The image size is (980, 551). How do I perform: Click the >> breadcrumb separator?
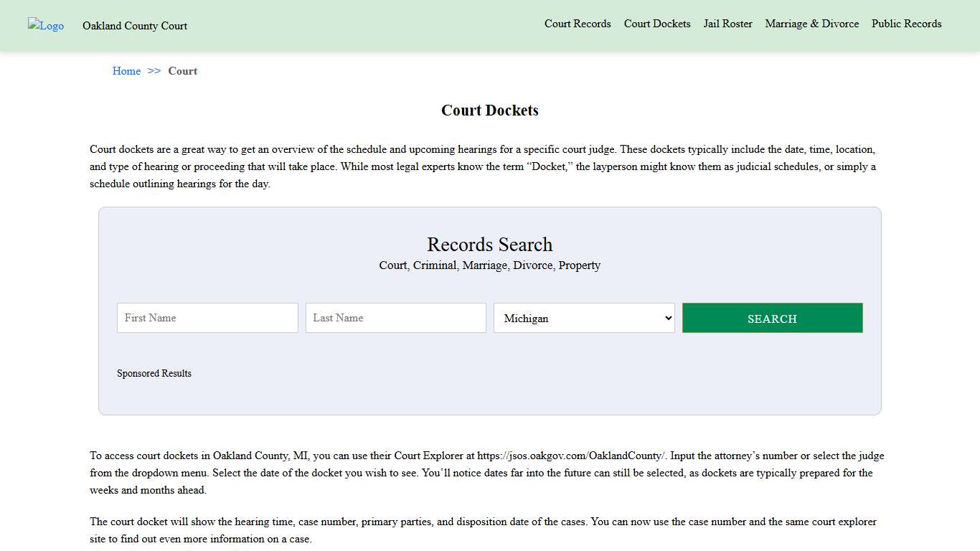click(x=154, y=71)
